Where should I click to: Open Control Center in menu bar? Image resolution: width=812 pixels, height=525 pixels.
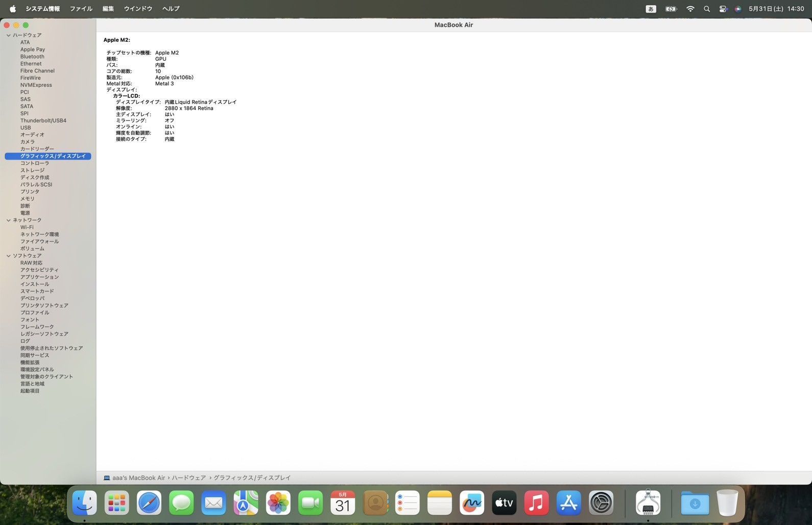pyautogui.click(x=723, y=9)
